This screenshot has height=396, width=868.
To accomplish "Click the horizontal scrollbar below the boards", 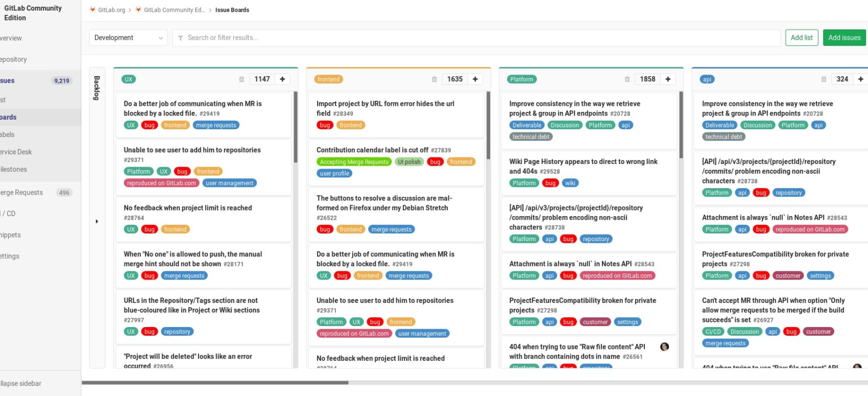I will coord(215,382).
